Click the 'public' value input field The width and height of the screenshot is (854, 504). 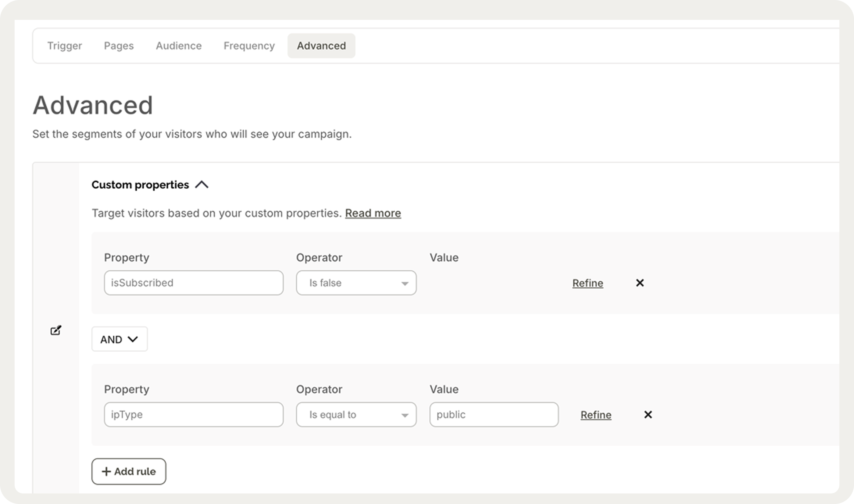point(494,414)
